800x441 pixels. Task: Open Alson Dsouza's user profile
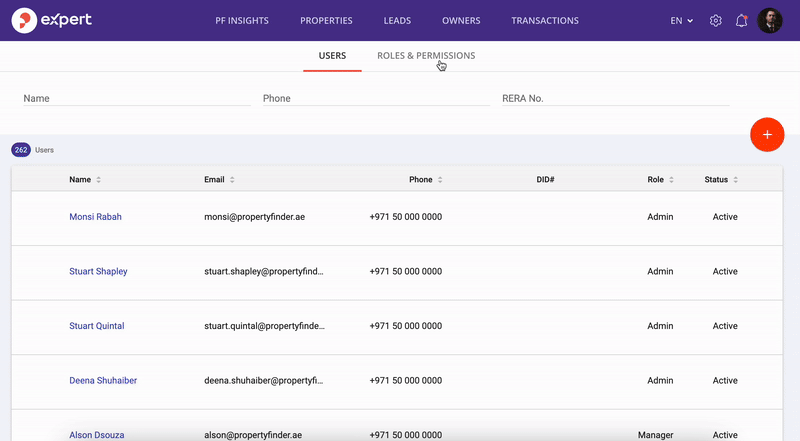96,435
